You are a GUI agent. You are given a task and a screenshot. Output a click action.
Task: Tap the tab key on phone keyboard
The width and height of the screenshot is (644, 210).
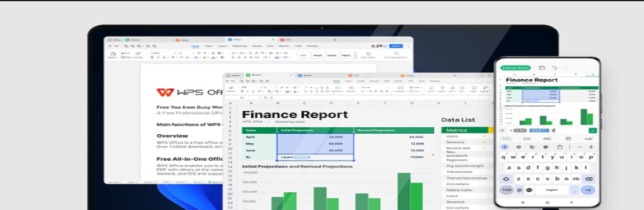pos(588,139)
